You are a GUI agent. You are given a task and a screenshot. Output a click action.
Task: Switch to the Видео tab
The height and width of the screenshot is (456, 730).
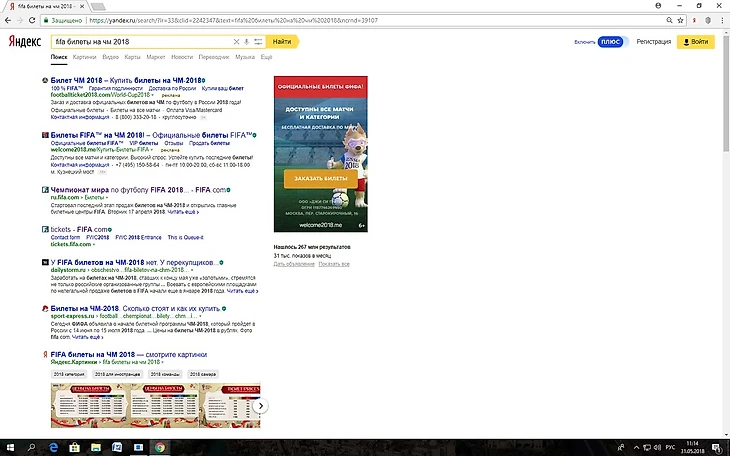(110, 57)
